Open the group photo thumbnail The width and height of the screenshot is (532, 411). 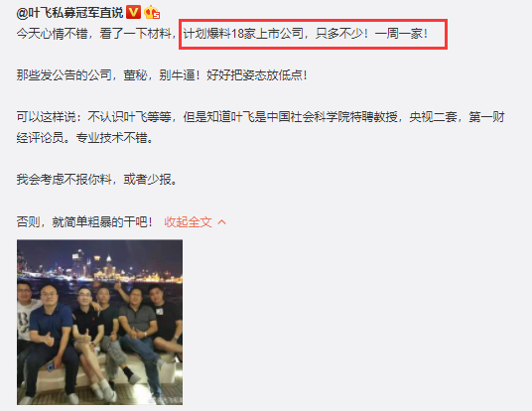(99, 322)
